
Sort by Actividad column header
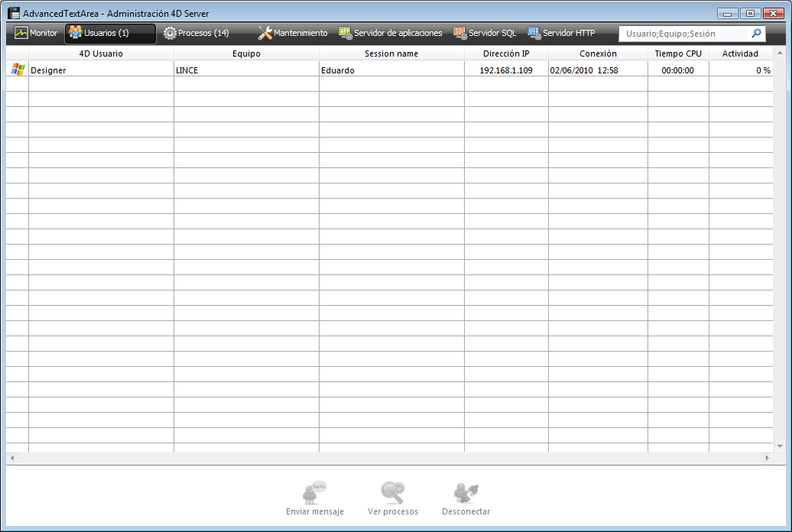pyautogui.click(x=741, y=53)
